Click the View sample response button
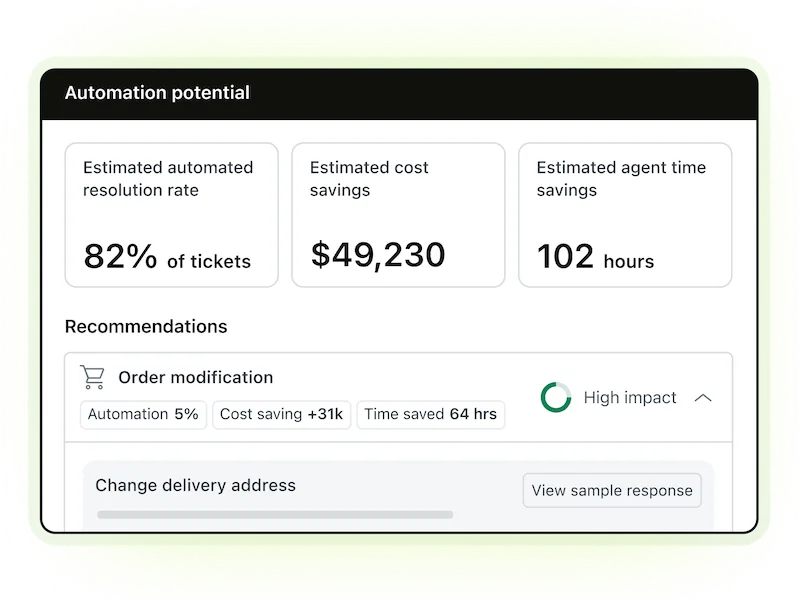The image size is (800, 600). point(612,490)
